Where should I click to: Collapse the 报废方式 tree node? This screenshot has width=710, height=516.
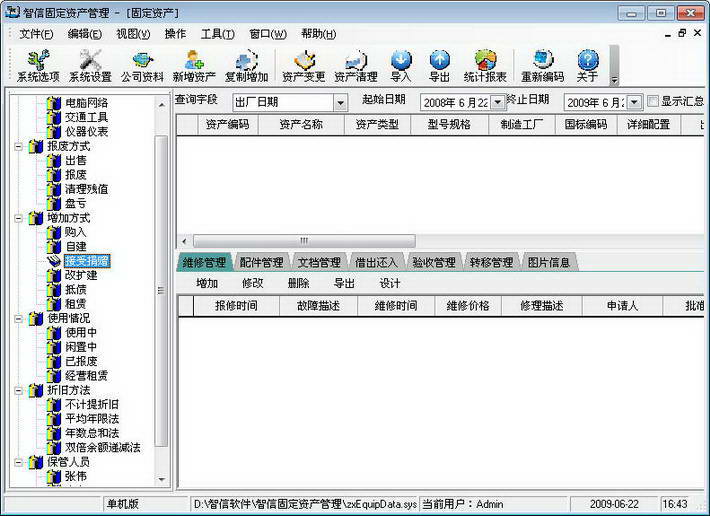click(x=19, y=146)
